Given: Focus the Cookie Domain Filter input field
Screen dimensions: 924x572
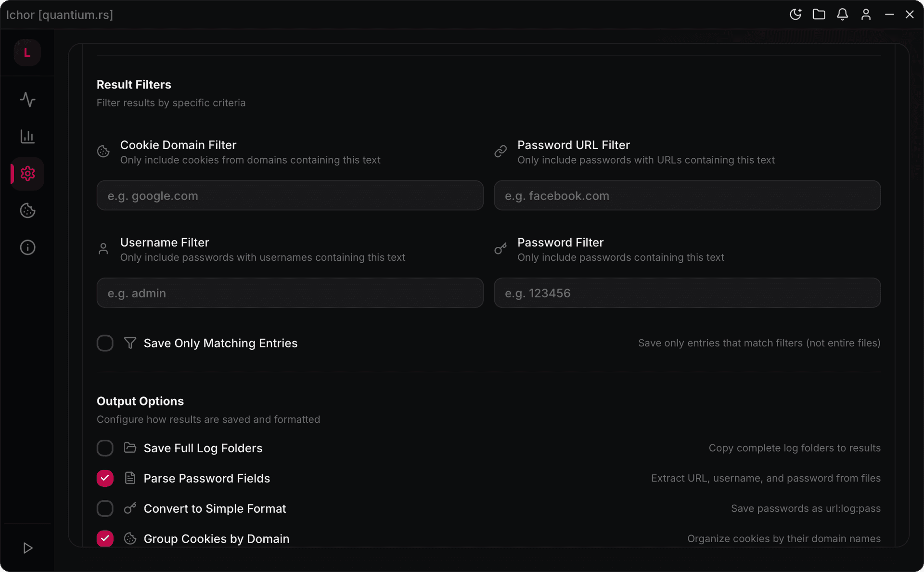Looking at the screenshot, I should [290, 195].
